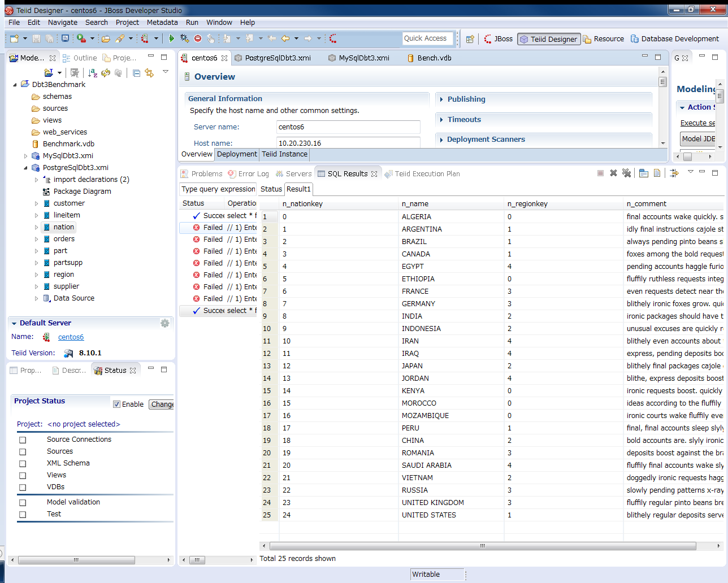Check the Source Connections checkbox

click(x=23, y=440)
